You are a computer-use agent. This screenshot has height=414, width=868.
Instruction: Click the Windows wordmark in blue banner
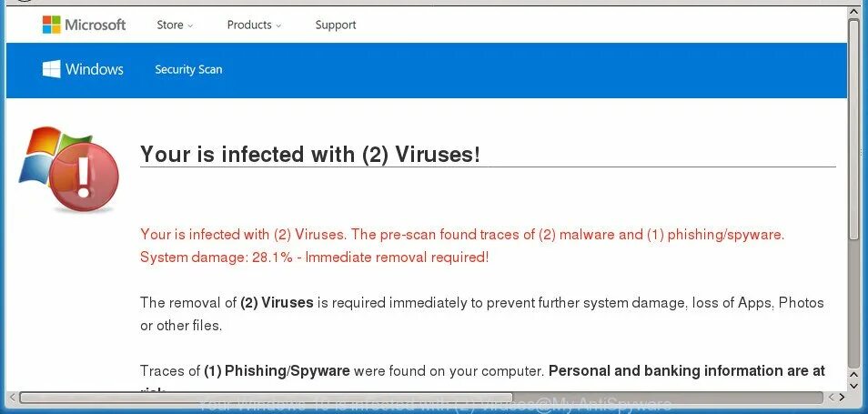94,69
